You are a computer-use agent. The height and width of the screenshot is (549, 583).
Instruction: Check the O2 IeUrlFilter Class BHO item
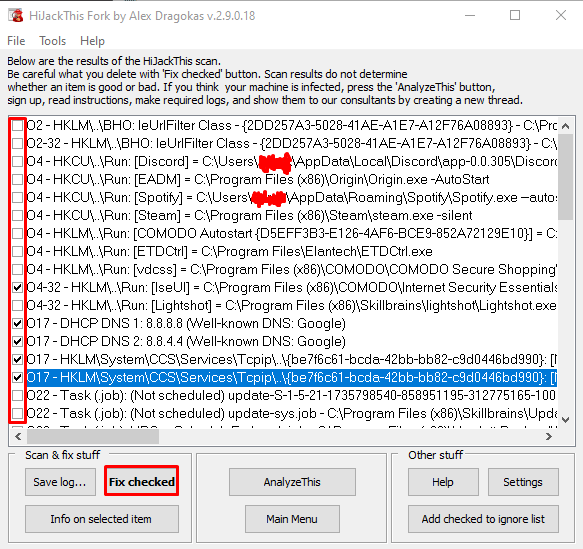(17, 126)
